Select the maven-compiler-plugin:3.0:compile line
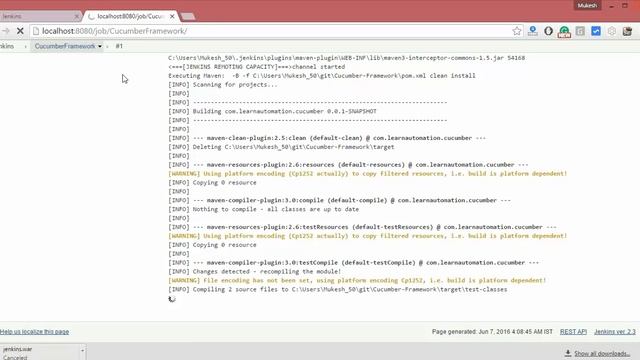 coord(339,200)
